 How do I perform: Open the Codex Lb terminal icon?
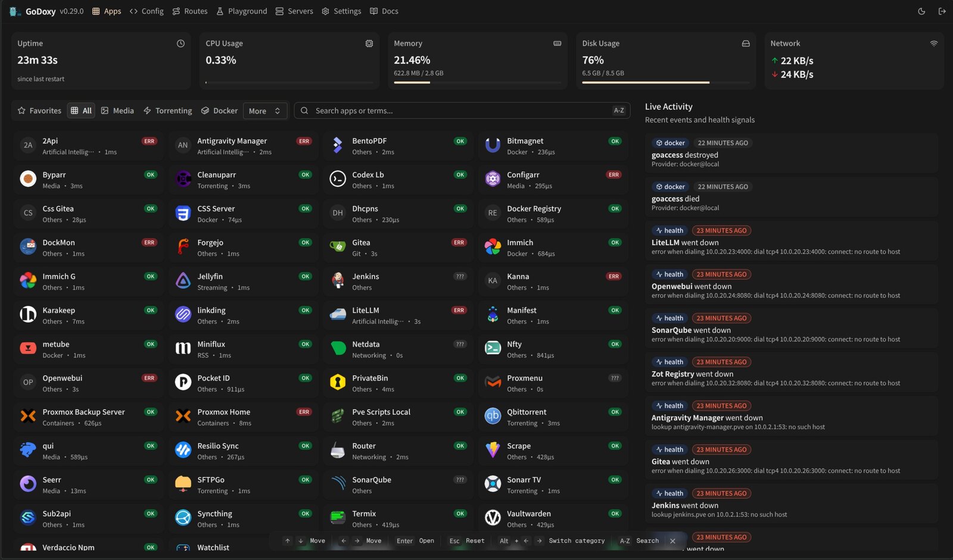pyautogui.click(x=338, y=179)
